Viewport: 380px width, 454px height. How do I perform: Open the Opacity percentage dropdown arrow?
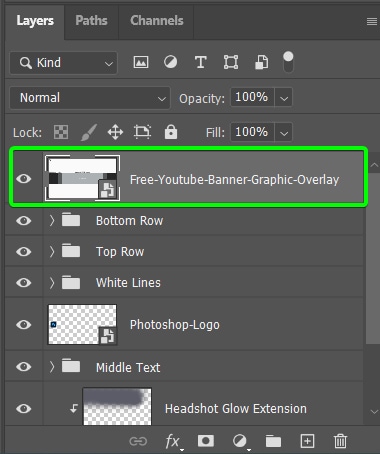[284, 98]
